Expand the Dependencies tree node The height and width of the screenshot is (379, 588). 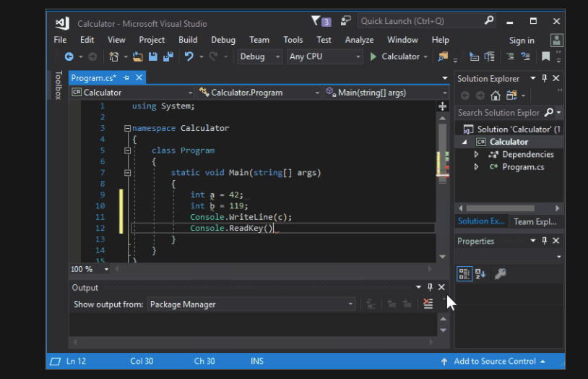coord(476,154)
